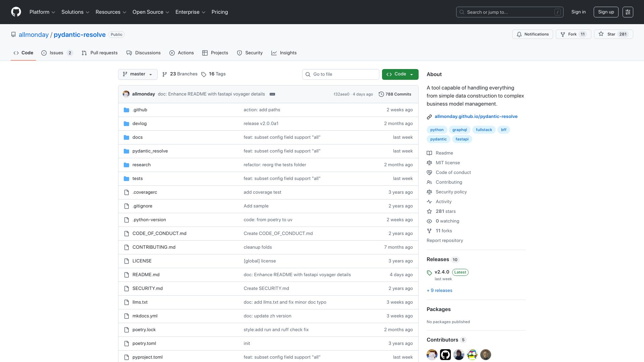Open the eye icon beside 0 watching
The width and height of the screenshot is (644, 362).
pos(429,221)
